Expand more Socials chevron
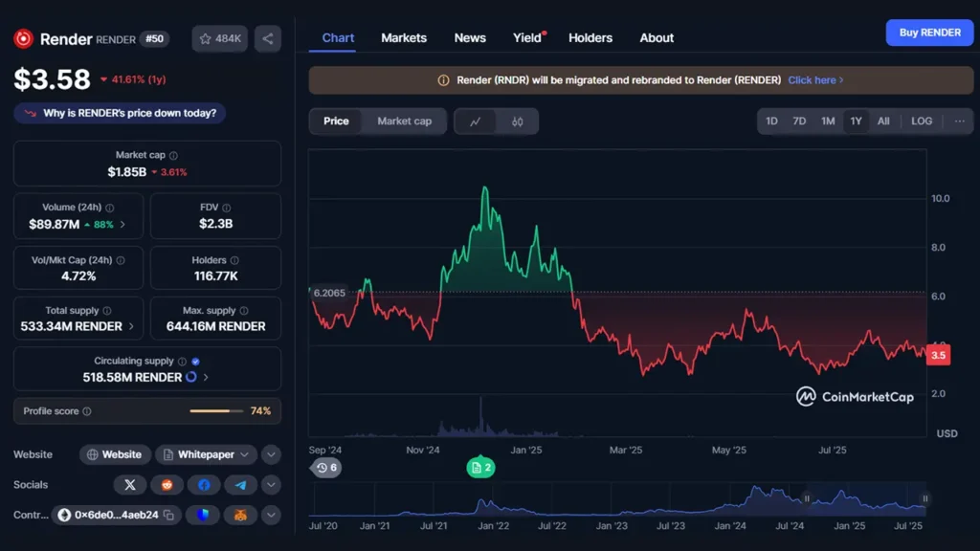Image resolution: width=980 pixels, height=551 pixels. (x=271, y=485)
